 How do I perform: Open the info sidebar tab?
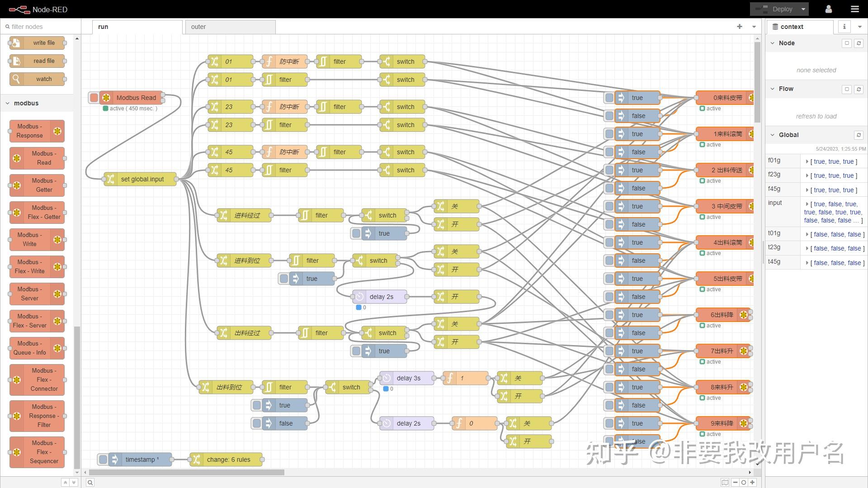[x=844, y=26]
